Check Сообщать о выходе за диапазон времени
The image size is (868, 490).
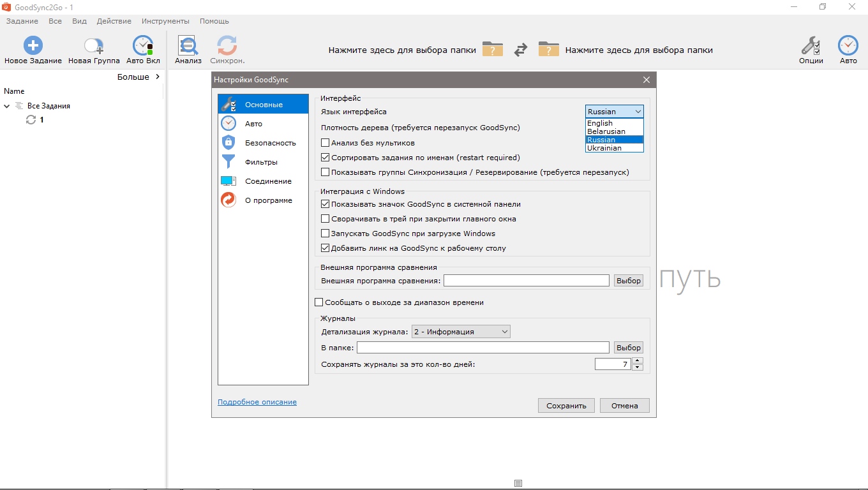pyautogui.click(x=319, y=302)
